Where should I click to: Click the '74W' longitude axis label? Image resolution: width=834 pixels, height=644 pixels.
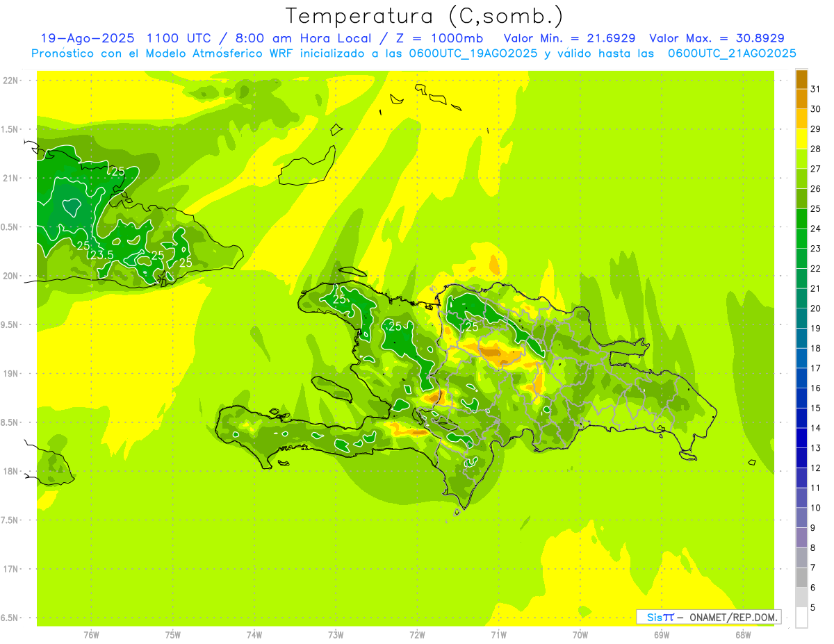[x=254, y=635]
